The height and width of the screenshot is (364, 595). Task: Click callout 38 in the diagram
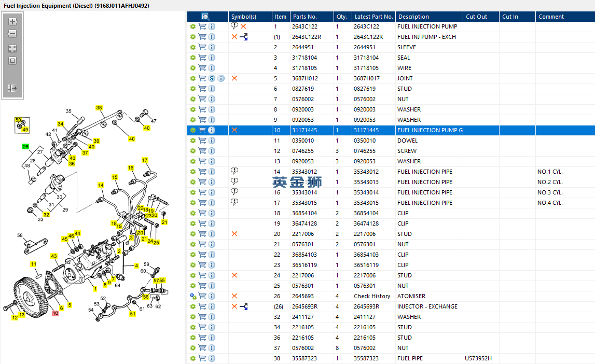tap(99, 108)
